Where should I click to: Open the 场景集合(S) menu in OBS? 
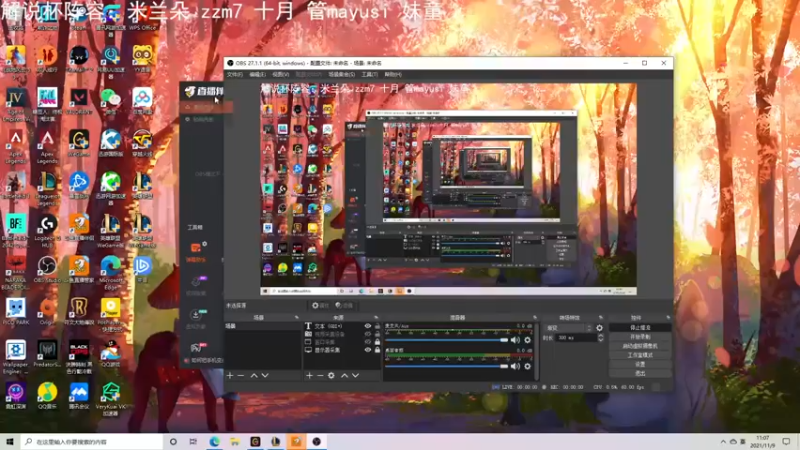click(341, 74)
